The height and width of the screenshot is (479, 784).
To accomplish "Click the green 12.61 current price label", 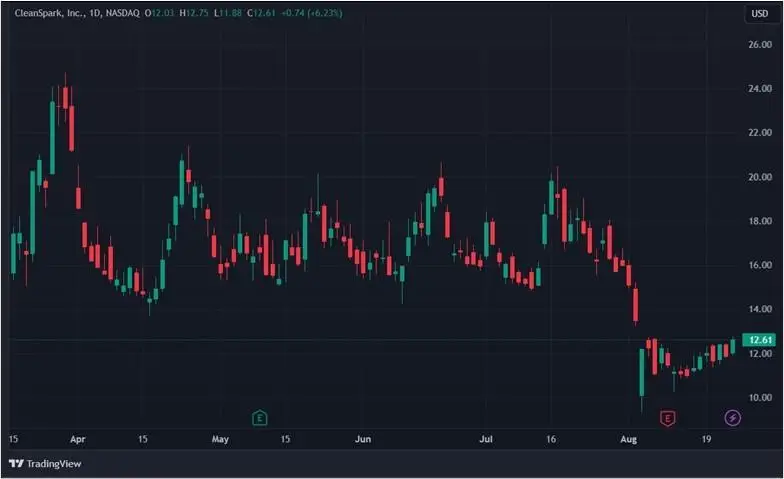I will 761,340.
